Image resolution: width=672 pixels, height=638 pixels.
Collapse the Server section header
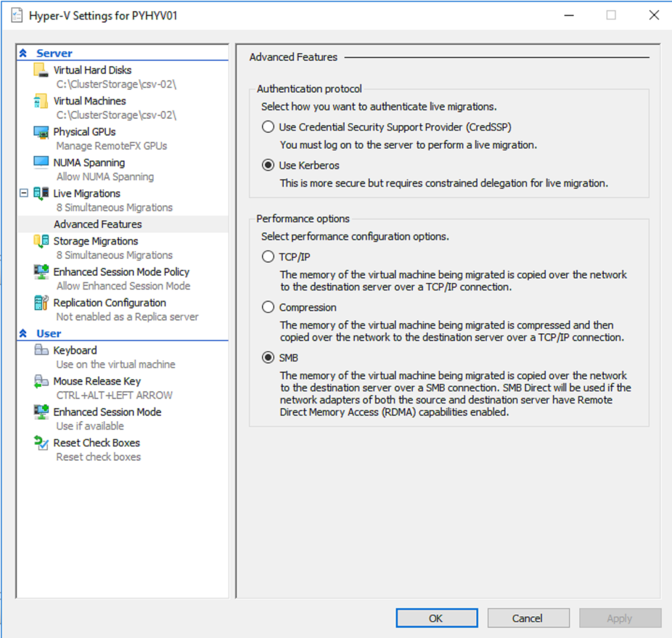click(23, 53)
